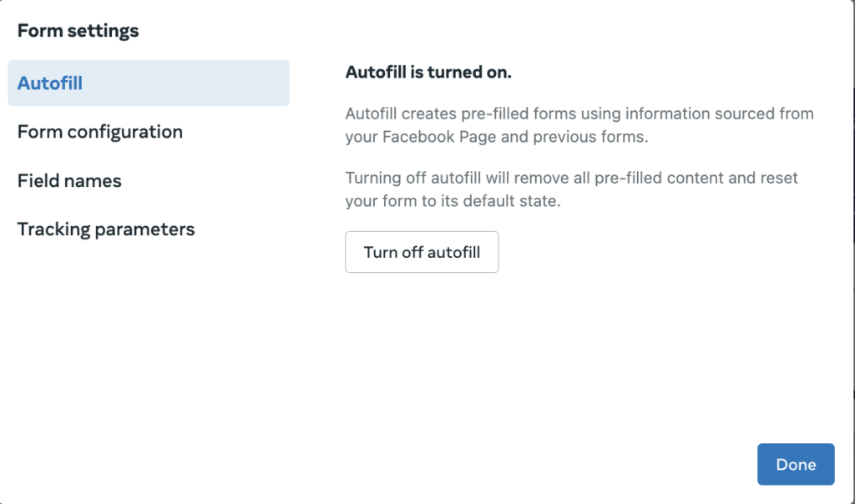Click the 'Autofill is turned on.' heading

(x=428, y=73)
